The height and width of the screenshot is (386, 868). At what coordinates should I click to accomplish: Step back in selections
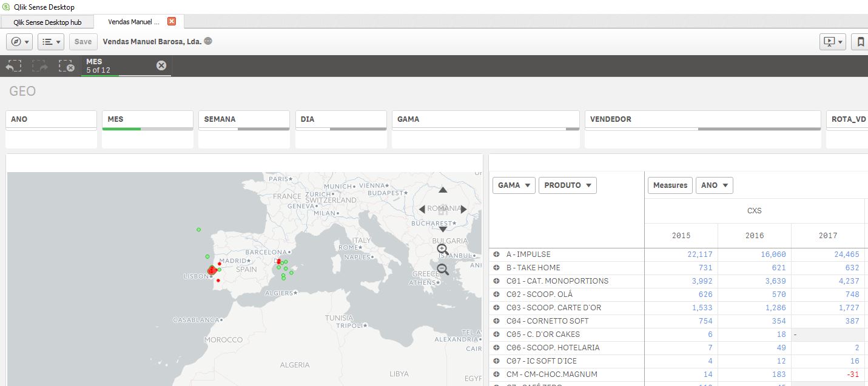[14, 66]
